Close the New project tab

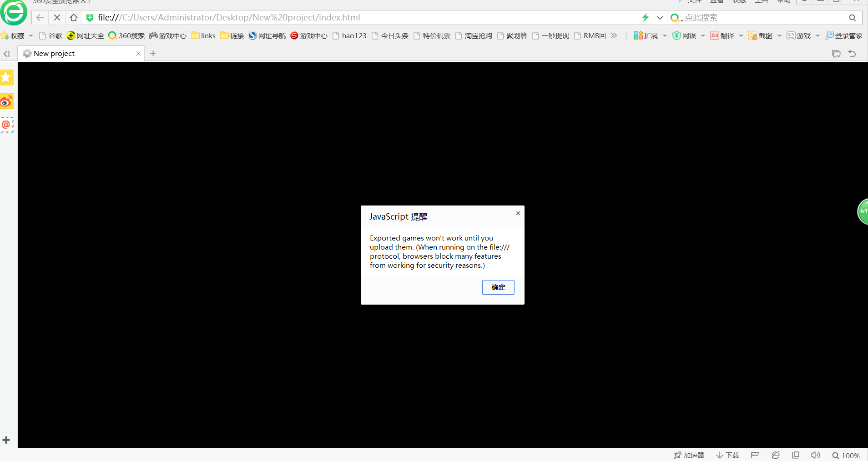tap(138, 54)
